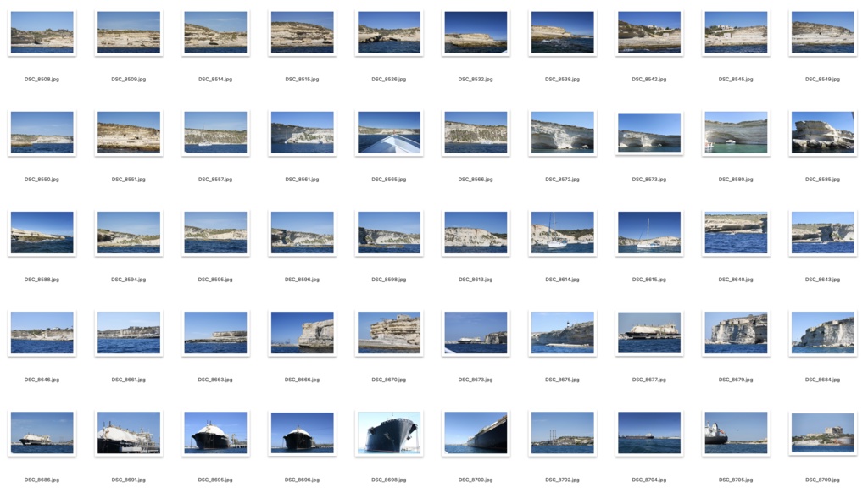This screenshot has width=868, height=488.
Task: Click the file name DSC_8561.jpg
Action: pyautogui.click(x=302, y=180)
